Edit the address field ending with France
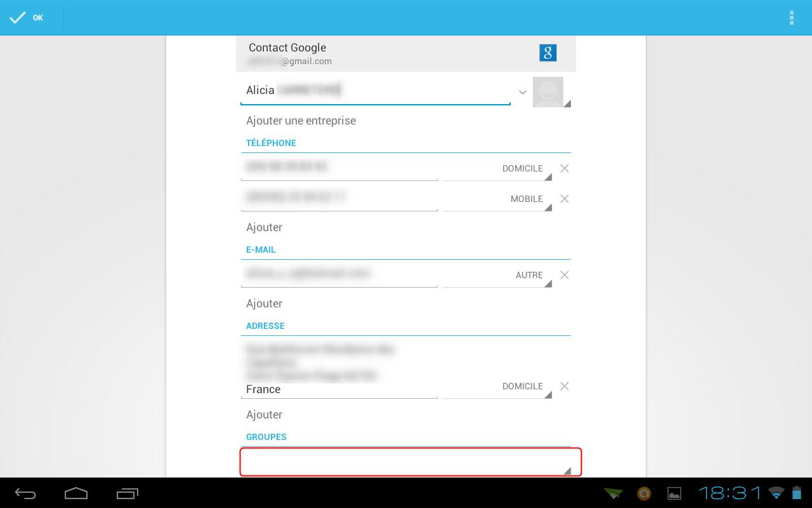812x508 pixels. 339,369
